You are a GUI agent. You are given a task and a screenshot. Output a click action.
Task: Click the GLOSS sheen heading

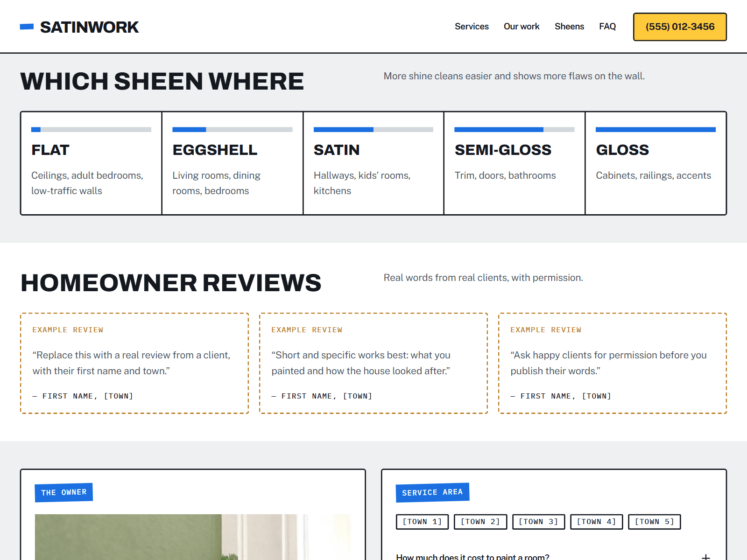point(622,150)
